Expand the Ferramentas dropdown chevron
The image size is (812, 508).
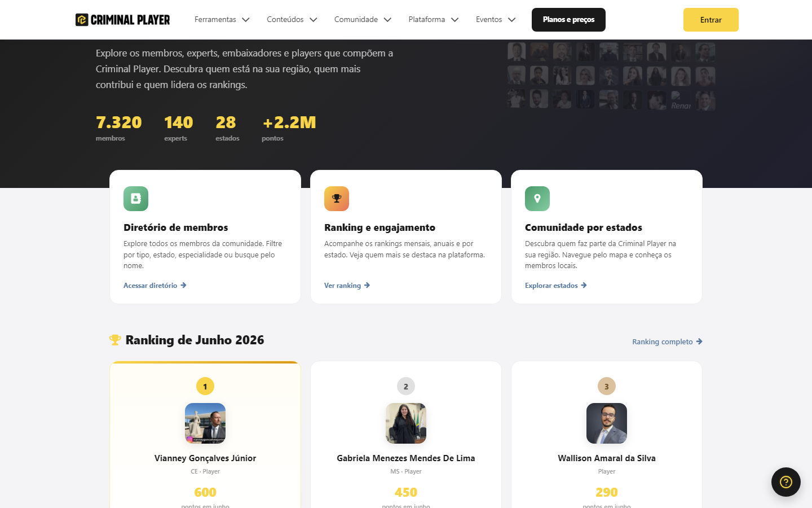point(246,20)
